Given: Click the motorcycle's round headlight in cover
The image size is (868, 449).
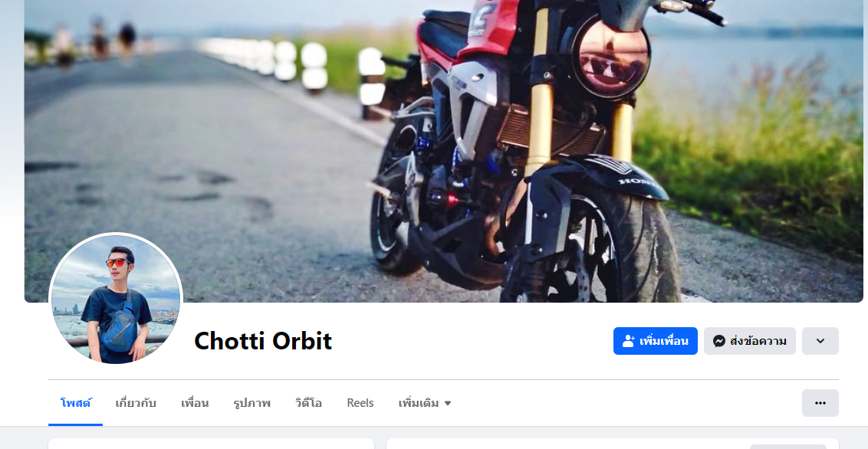Looking at the screenshot, I should [x=610, y=58].
